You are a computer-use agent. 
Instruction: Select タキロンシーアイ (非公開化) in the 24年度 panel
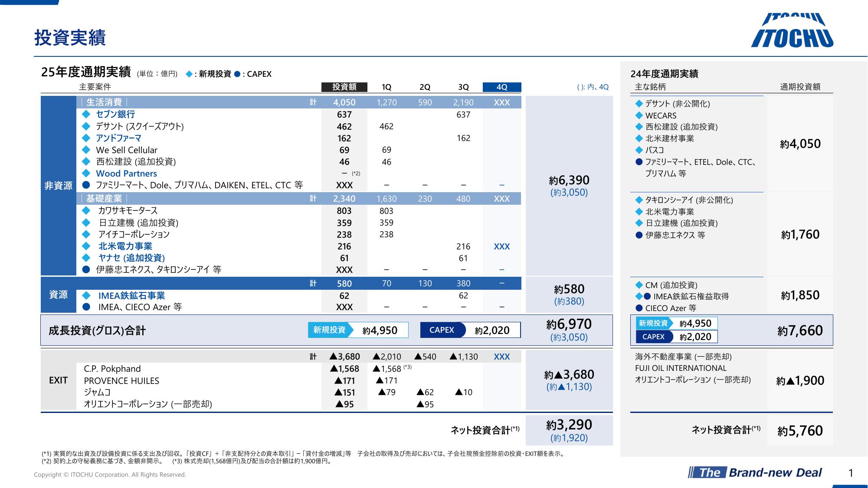click(689, 200)
